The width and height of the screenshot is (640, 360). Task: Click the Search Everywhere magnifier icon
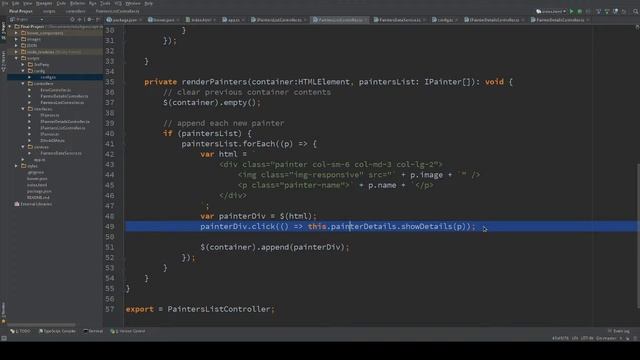click(636, 11)
